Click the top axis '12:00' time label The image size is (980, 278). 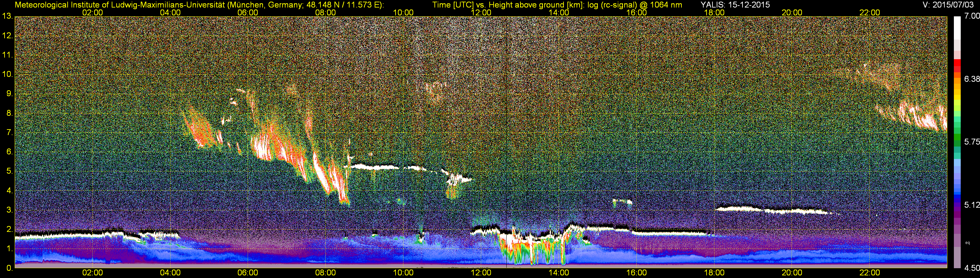click(481, 12)
